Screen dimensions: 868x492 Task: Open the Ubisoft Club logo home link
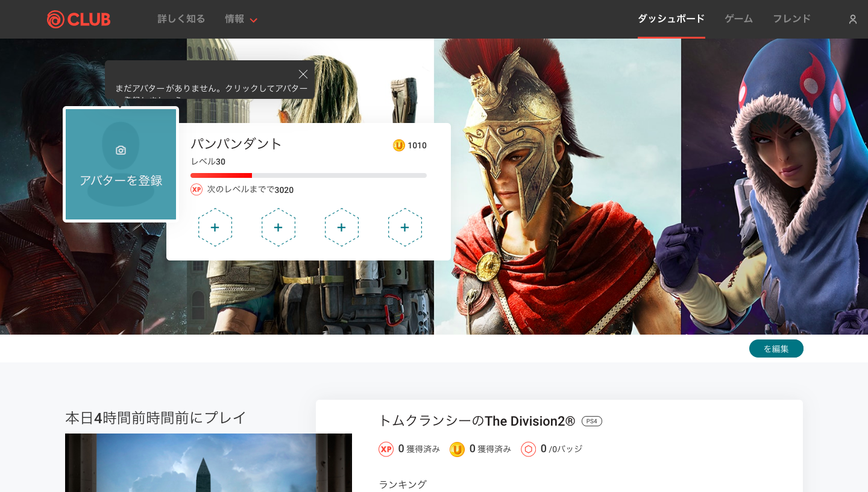(x=79, y=19)
